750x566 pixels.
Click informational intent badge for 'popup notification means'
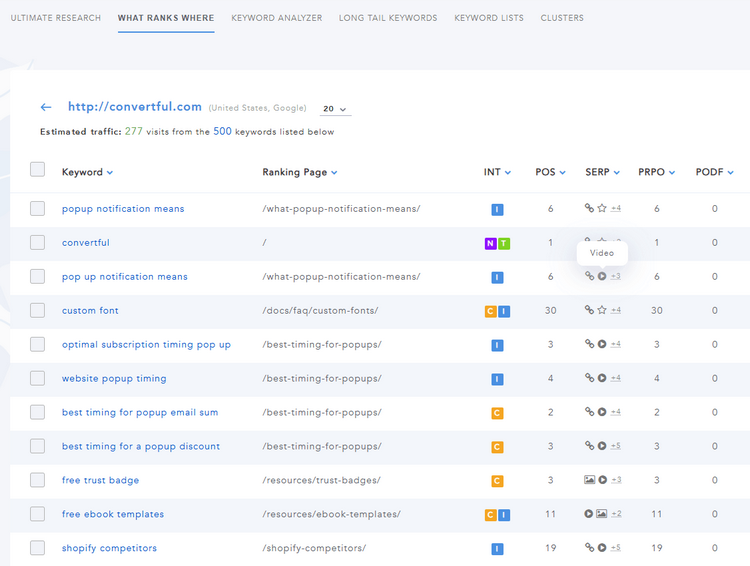tap(497, 210)
